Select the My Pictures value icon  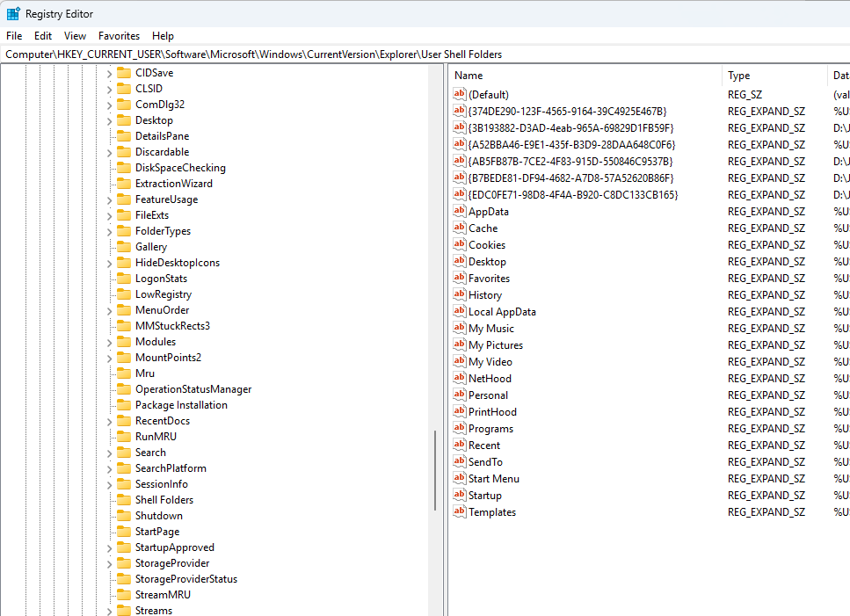click(459, 344)
